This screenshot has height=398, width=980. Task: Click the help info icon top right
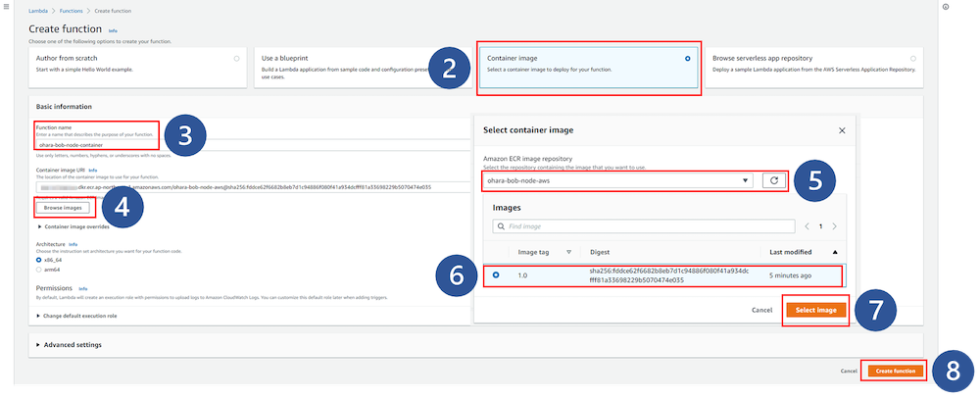(945, 7)
